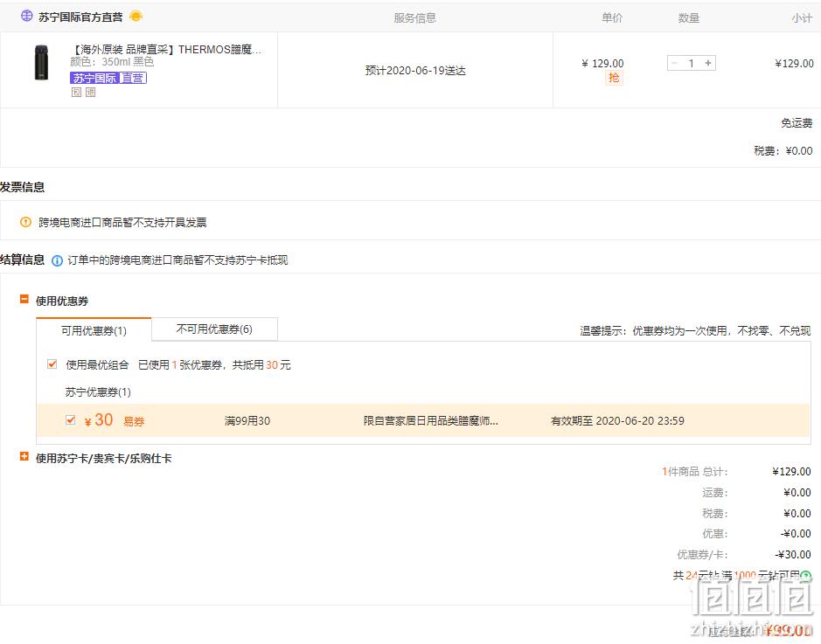
Task: Click the quantity input field showing 1
Action: (x=691, y=63)
